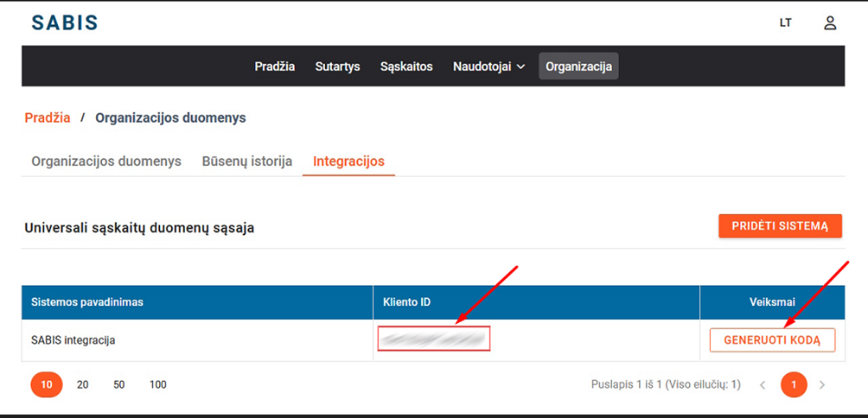Click Generuoti kodą button
The image size is (868, 418).
tap(772, 340)
